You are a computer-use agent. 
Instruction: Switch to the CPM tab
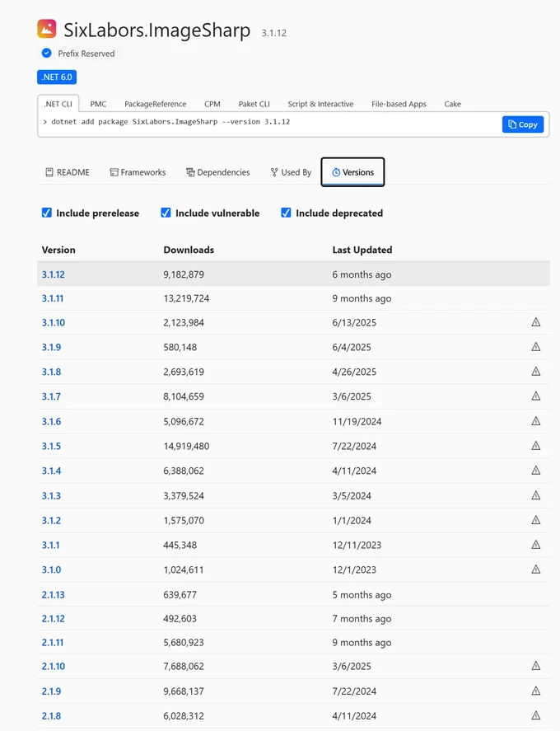click(x=212, y=104)
